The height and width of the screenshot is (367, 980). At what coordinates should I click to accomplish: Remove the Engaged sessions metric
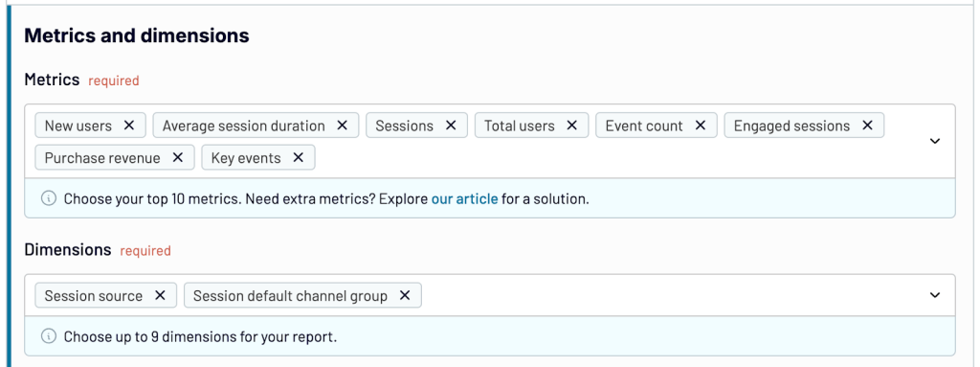click(867, 126)
